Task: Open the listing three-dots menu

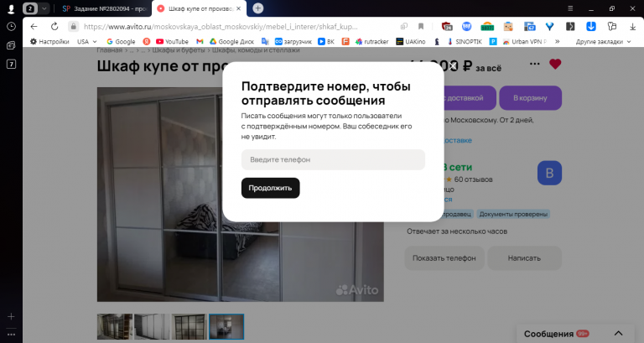Action: 534,64
